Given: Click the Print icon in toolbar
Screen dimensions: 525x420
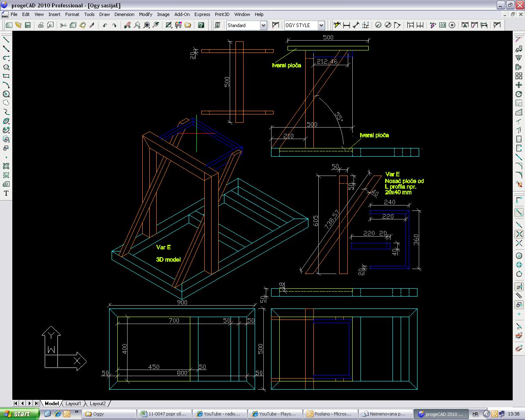Looking at the screenshot, I should coord(41,25).
